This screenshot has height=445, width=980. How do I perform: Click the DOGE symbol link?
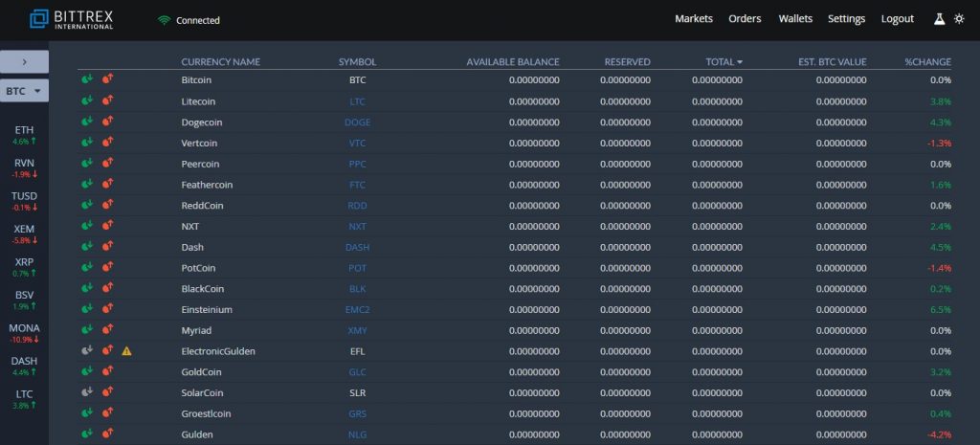358,122
